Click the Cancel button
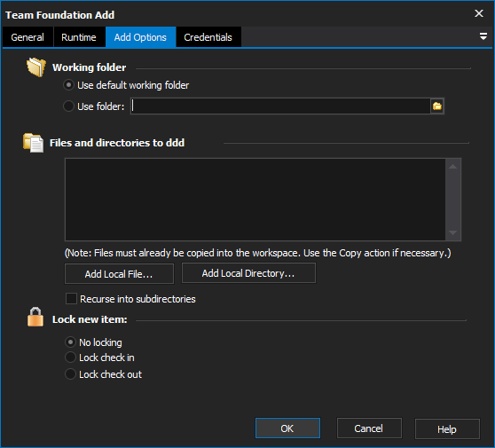Viewport: 495px width, 448px height. [x=369, y=428]
